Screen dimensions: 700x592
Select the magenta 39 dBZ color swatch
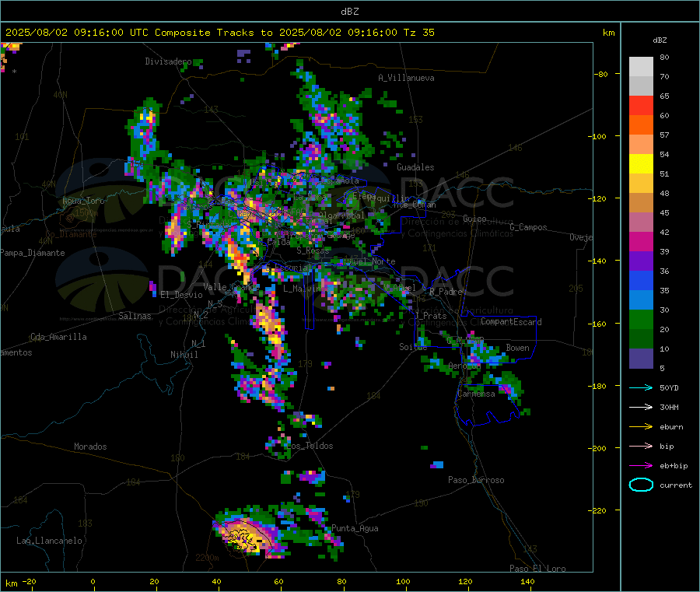pyautogui.click(x=641, y=241)
